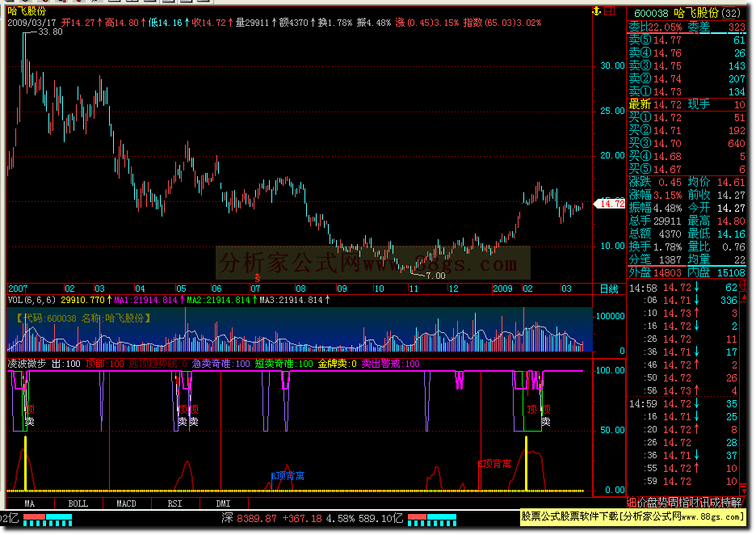
Task: Click the 14:58 tick trade row
Action: pos(683,288)
